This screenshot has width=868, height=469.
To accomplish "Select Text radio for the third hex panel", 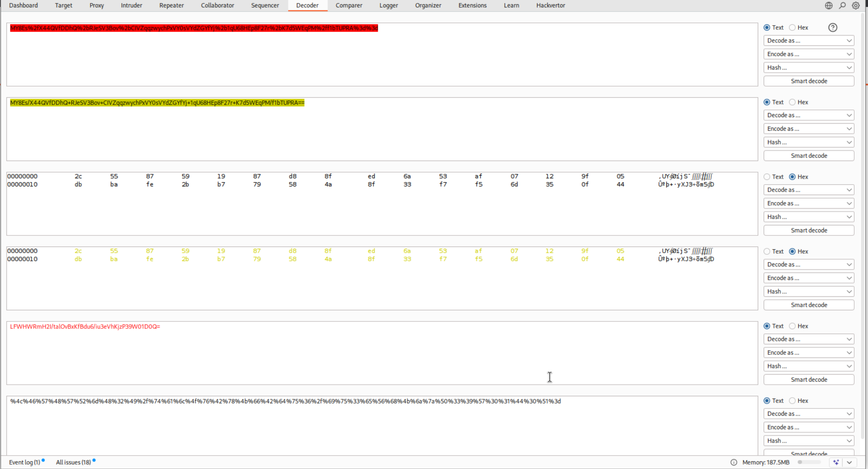I will point(767,177).
